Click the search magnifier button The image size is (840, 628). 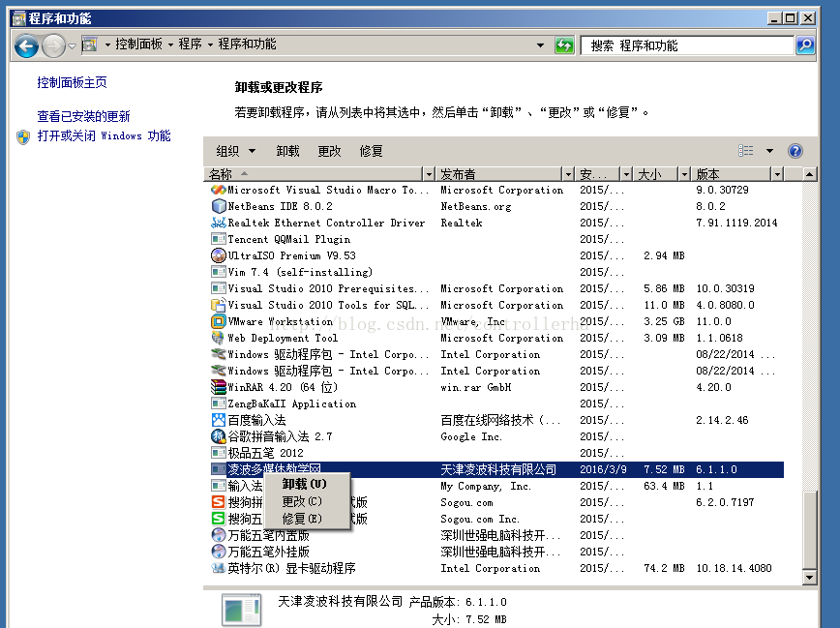click(x=805, y=45)
